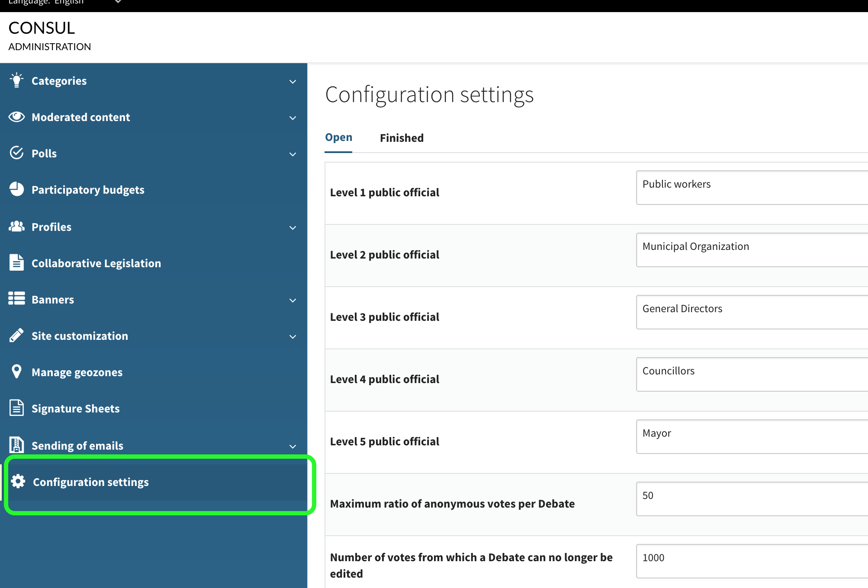This screenshot has height=588, width=868.
Task: Navigate to Manage geozones
Action: pyautogui.click(x=77, y=371)
